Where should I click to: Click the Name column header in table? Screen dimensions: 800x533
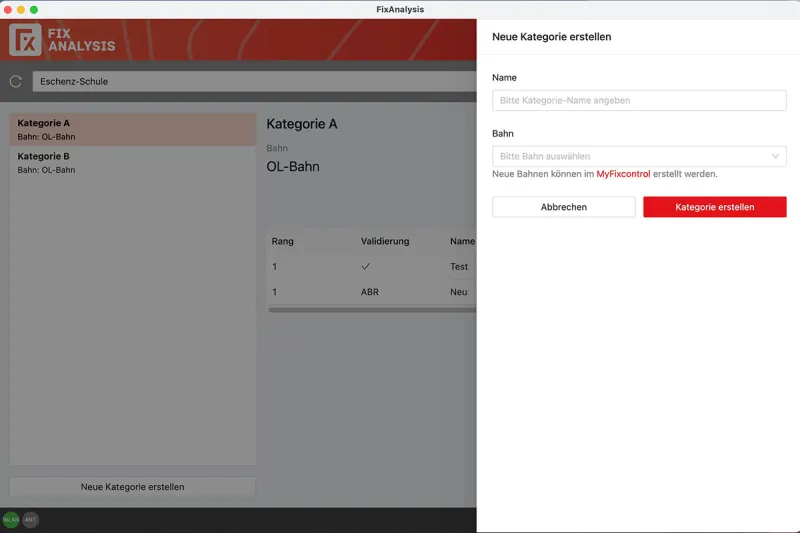coord(462,241)
